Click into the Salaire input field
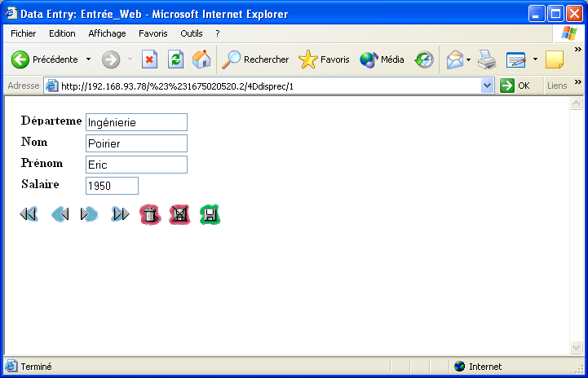 pyautogui.click(x=112, y=186)
